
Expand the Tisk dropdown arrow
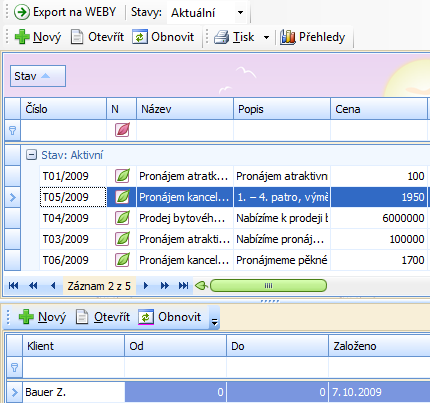pos(266,37)
